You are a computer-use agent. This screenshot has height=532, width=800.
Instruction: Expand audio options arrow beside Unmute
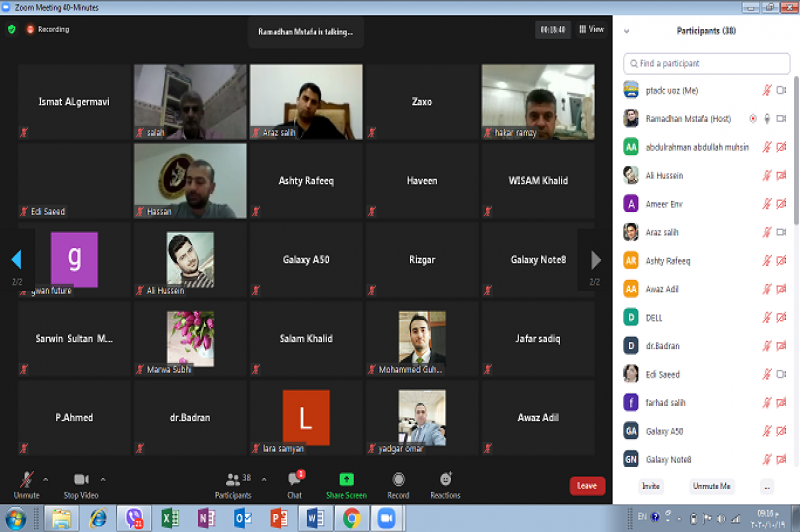point(45,479)
